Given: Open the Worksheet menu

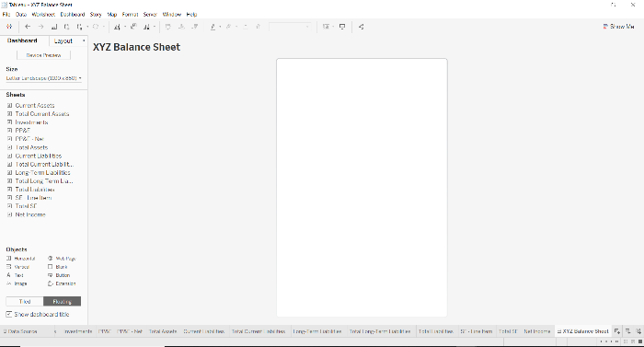Looking at the screenshot, I should coord(43,15).
